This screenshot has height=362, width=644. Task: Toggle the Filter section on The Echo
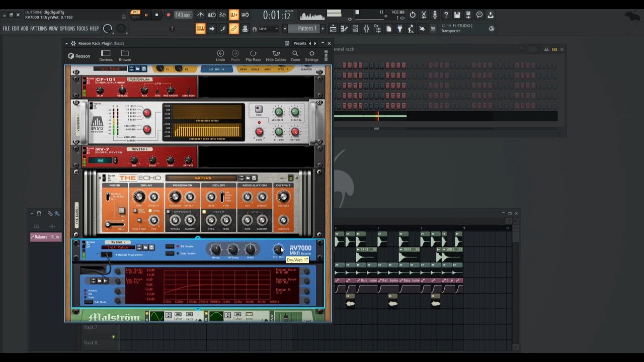(204, 212)
